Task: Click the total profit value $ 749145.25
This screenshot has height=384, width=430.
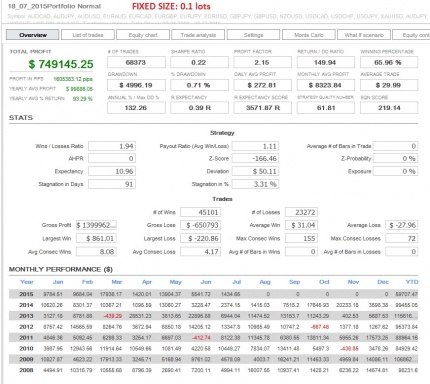Action: pos(61,64)
